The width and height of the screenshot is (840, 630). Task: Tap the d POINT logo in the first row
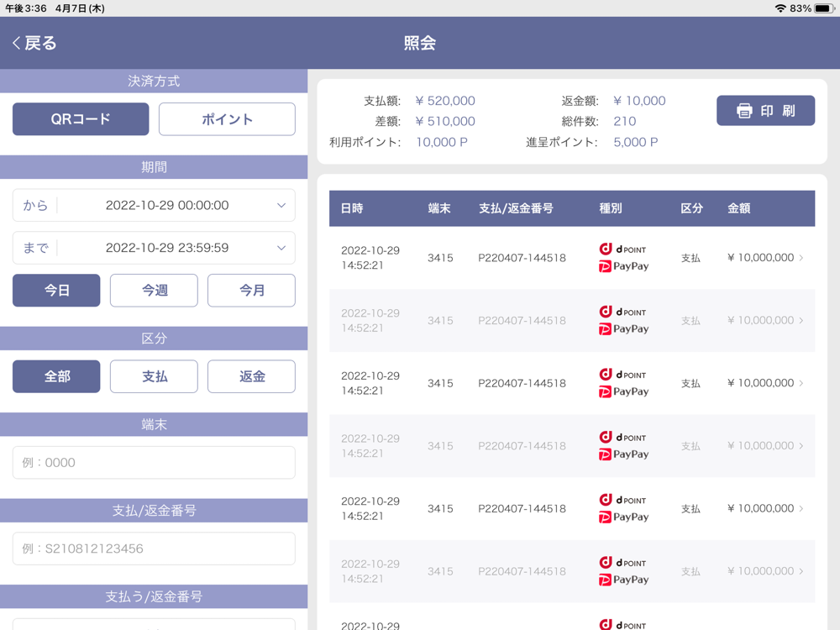click(x=622, y=249)
